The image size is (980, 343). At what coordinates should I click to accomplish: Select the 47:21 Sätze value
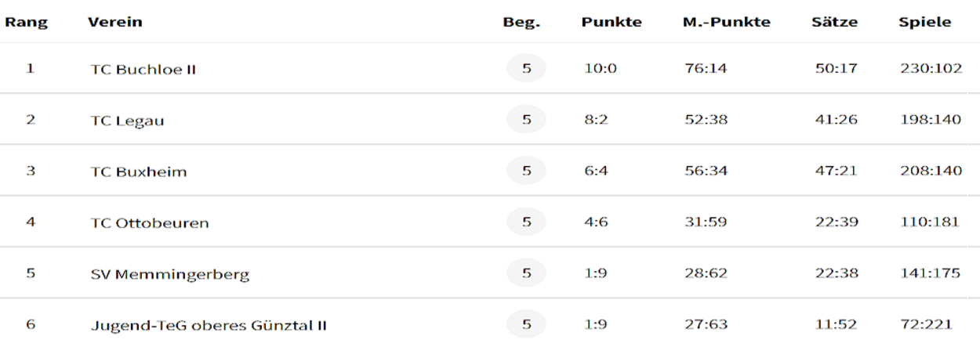pyautogui.click(x=837, y=171)
